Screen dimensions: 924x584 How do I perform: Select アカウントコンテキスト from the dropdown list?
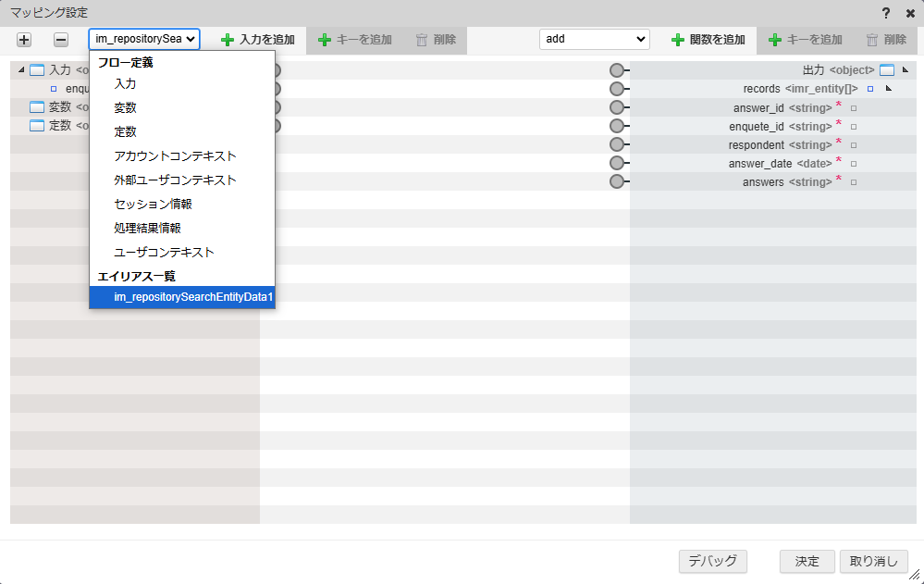(175, 155)
